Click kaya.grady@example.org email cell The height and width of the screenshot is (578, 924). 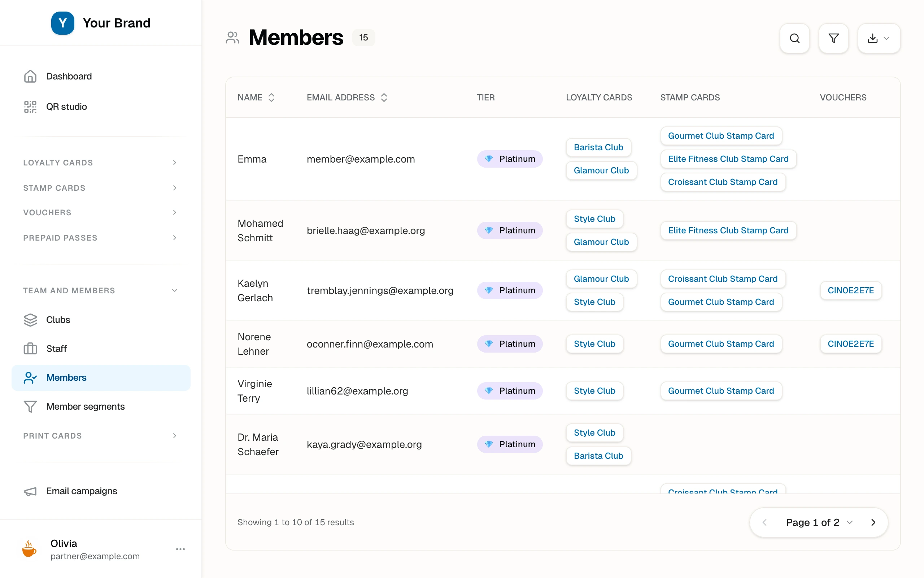(x=364, y=444)
